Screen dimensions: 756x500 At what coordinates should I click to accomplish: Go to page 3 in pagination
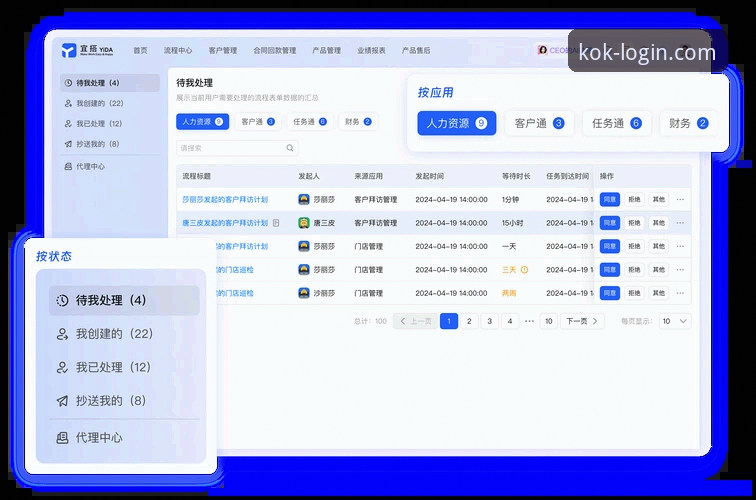(489, 321)
